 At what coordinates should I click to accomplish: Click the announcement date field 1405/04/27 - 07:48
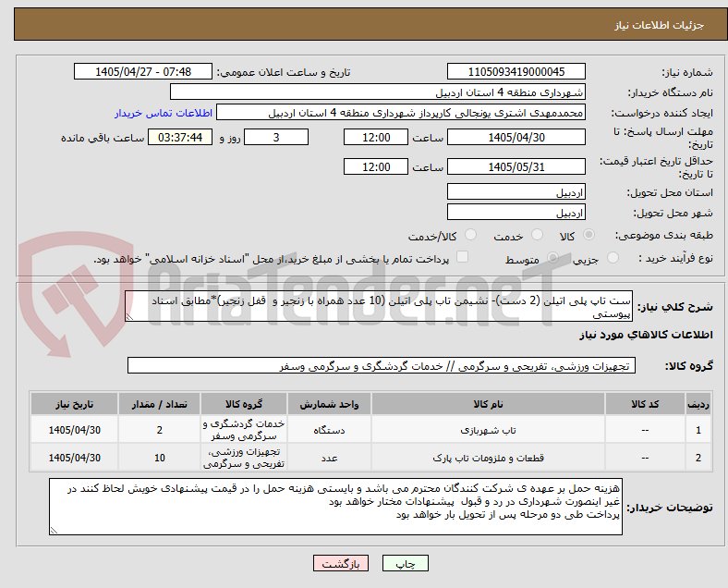[143, 71]
